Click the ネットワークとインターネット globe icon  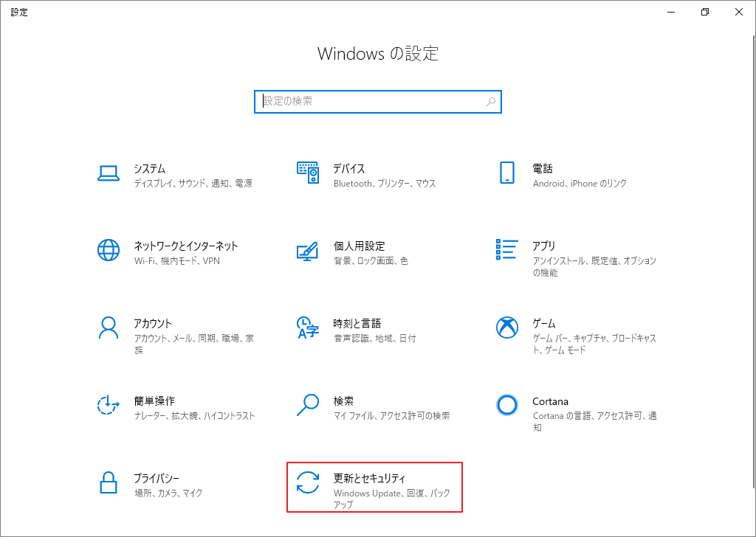tap(109, 250)
